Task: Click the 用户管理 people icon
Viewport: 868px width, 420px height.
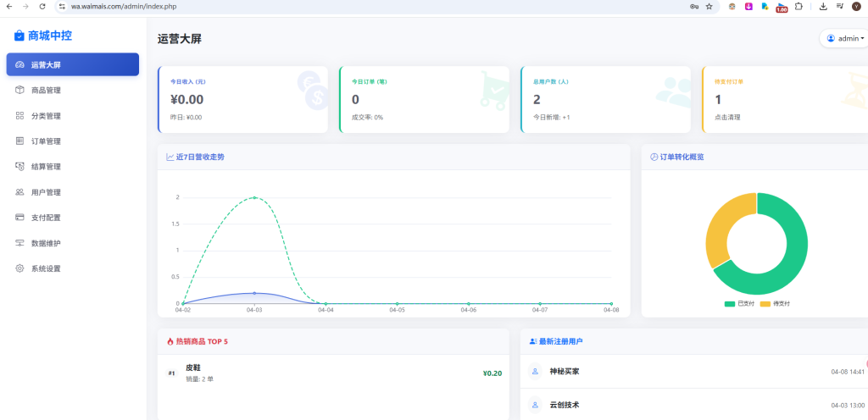Action: click(19, 192)
